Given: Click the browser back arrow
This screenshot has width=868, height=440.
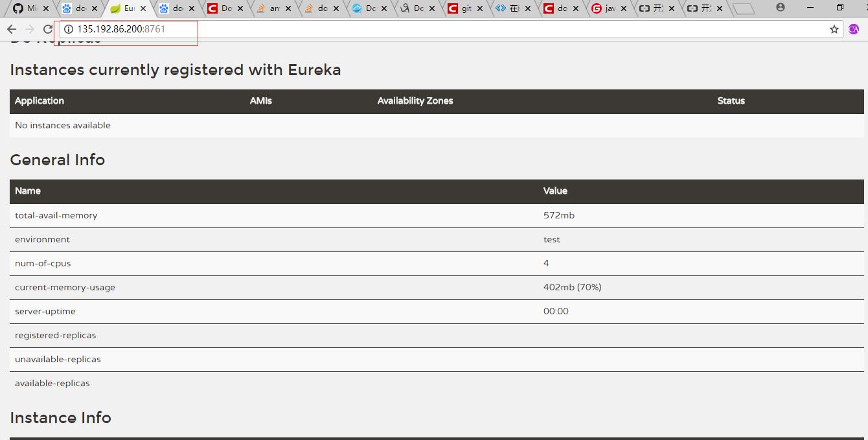Looking at the screenshot, I should (12, 29).
